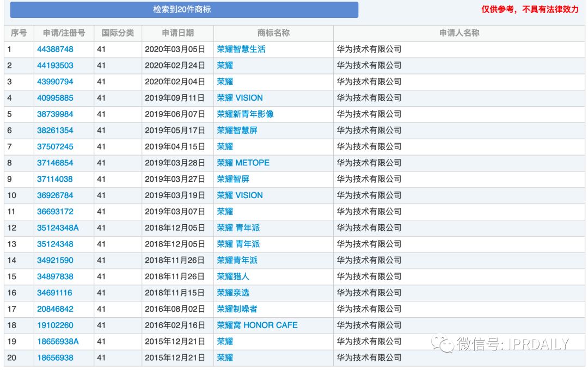Open trademark 荣耀 VISION in row 10
588x370 pixels.
[x=240, y=195]
